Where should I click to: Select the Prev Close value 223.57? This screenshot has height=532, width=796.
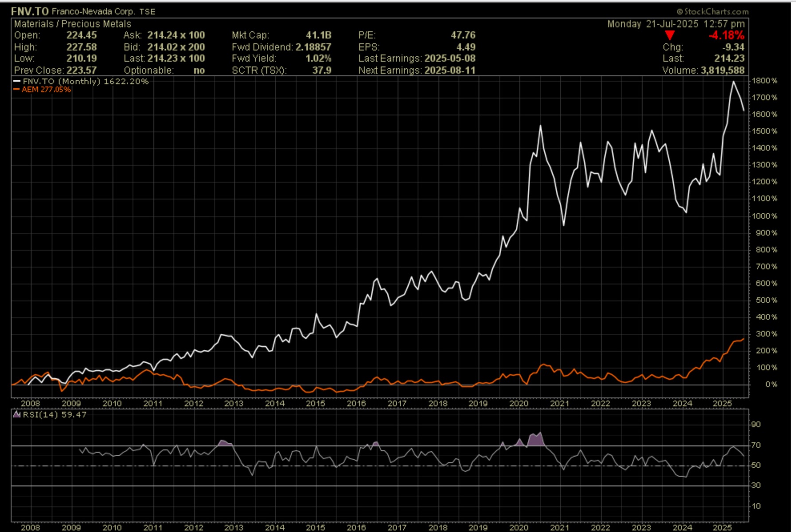coord(82,70)
